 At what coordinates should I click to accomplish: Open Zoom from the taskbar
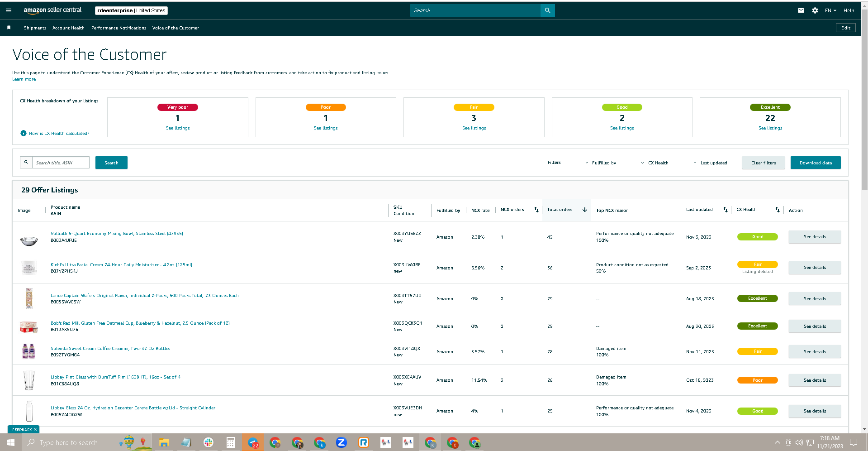(x=342, y=442)
